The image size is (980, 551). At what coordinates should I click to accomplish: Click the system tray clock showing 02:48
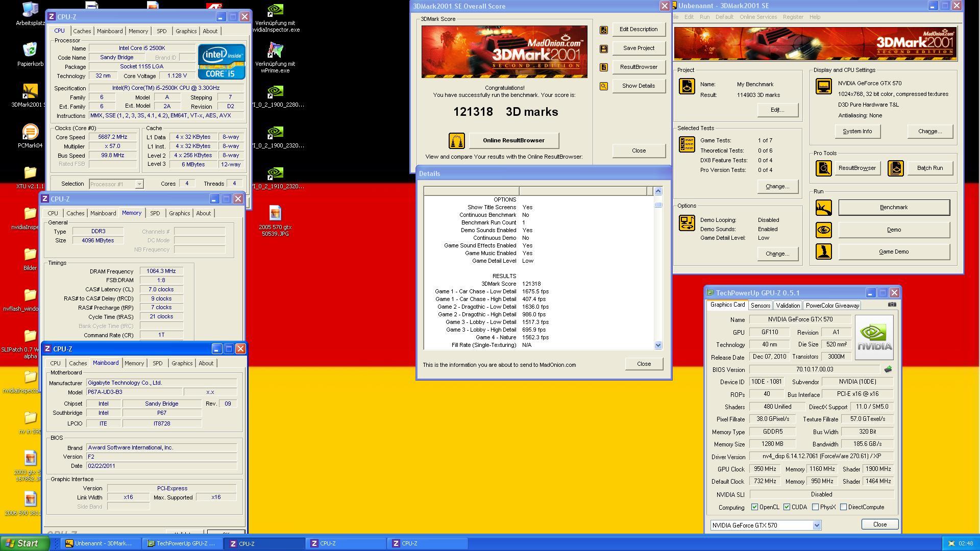click(x=965, y=544)
